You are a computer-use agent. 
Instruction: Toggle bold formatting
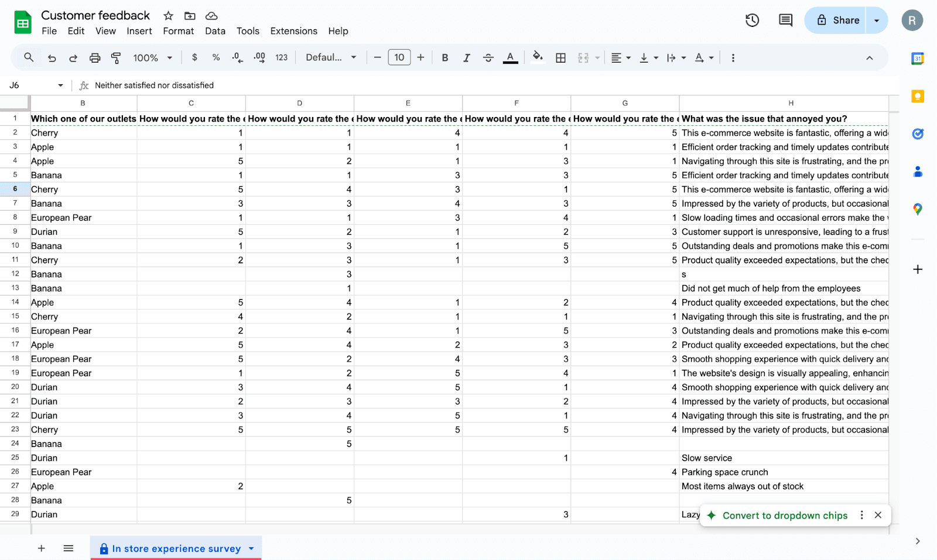tap(445, 57)
